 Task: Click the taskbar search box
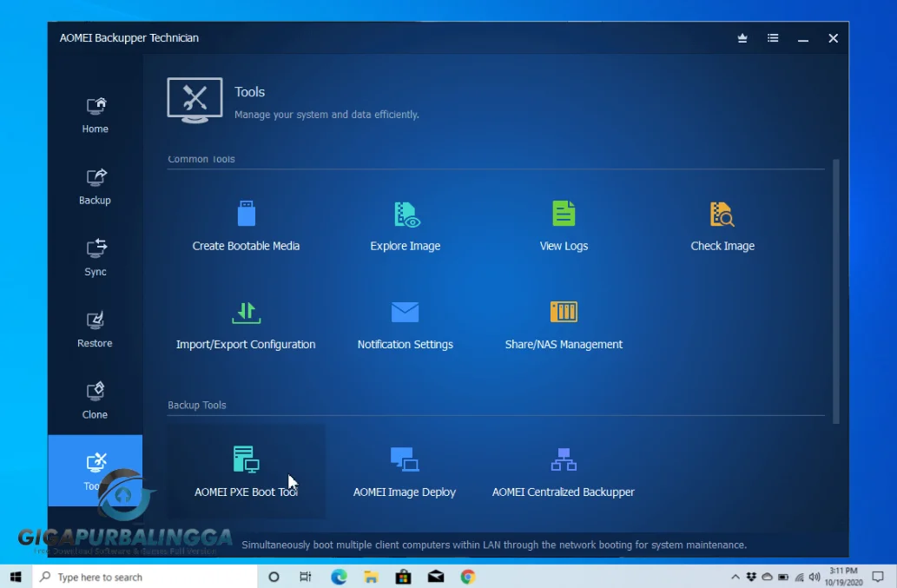click(x=145, y=577)
